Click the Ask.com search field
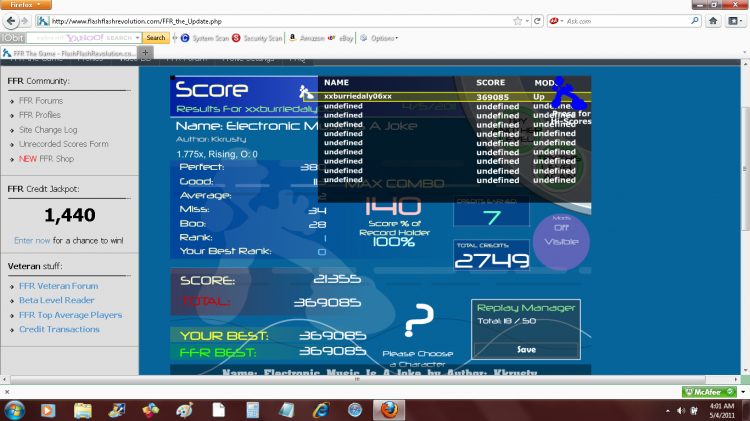 (627, 21)
